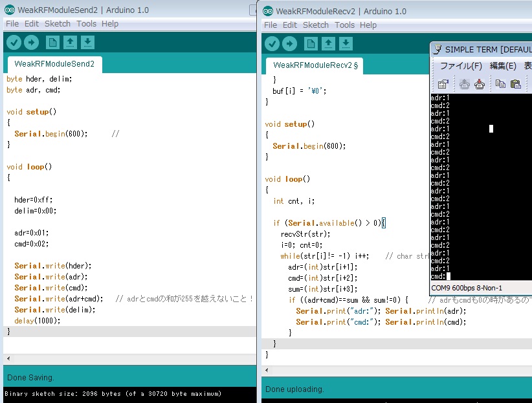Click Open sketch icon in WeakRFModuleSend2 window
Screen dimensions: 532x403
click(71, 43)
